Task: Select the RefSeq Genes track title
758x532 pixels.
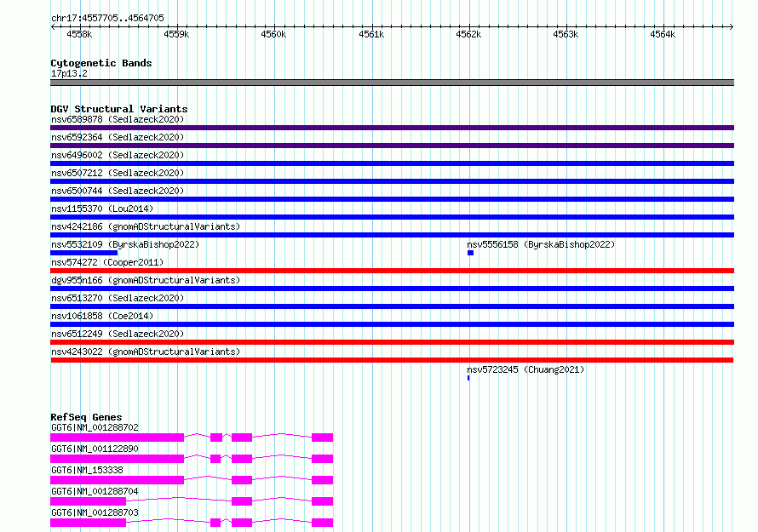Action: (x=86, y=417)
